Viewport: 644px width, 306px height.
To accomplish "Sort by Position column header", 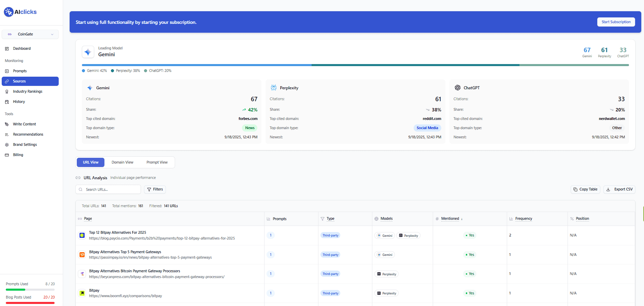I will (x=582, y=219).
